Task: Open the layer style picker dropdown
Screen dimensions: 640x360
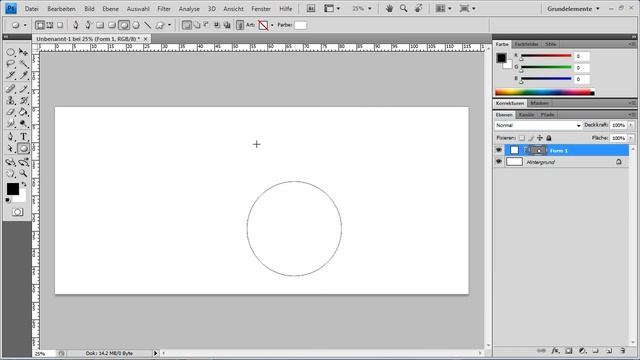Action: click(272, 25)
